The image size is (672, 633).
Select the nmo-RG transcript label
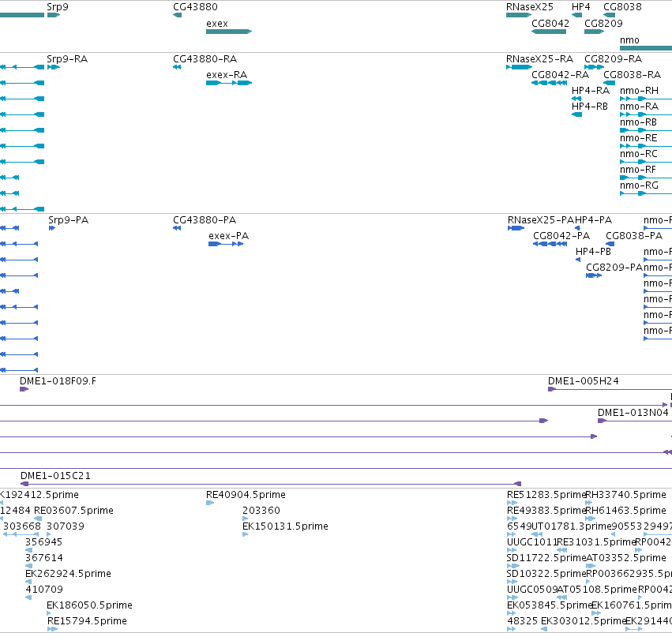(x=639, y=185)
